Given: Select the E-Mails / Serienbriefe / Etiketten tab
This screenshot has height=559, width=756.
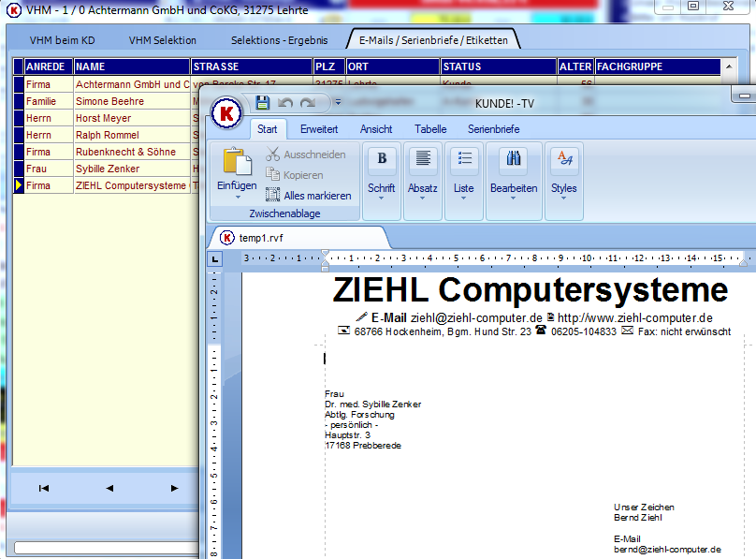Looking at the screenshot, I should [433, 40].
